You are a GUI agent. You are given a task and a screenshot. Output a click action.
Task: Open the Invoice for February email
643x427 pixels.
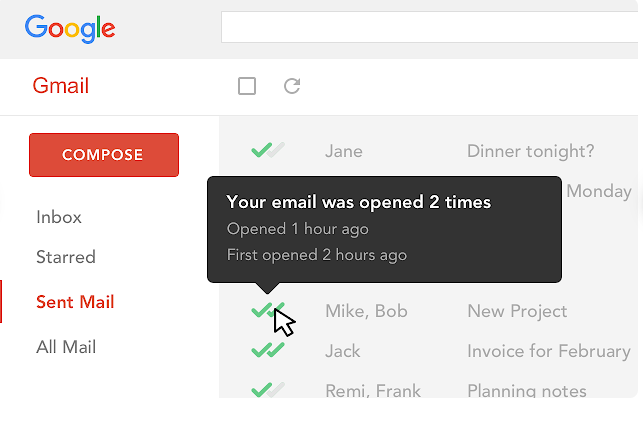point(548,351)
